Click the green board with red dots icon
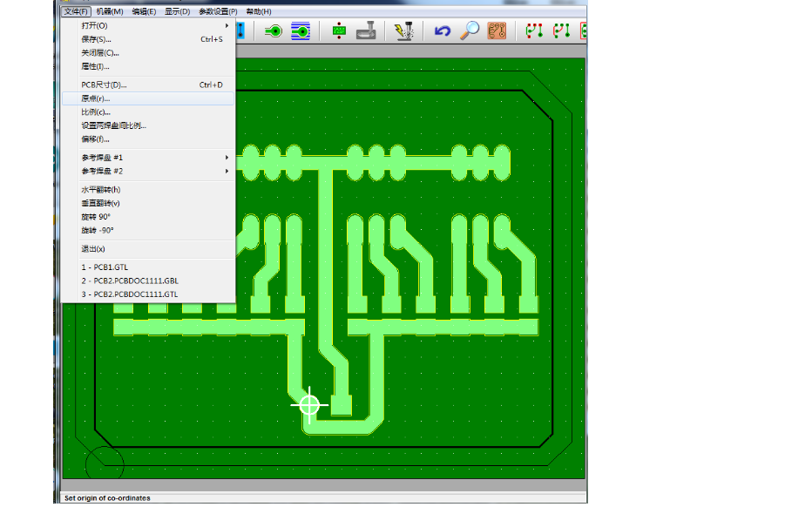The image size is (812, 507). pos(339,31)
